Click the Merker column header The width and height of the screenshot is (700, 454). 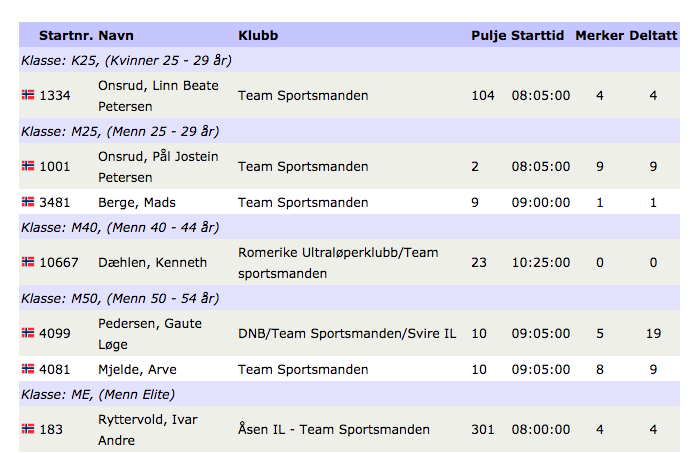point(600,35)
